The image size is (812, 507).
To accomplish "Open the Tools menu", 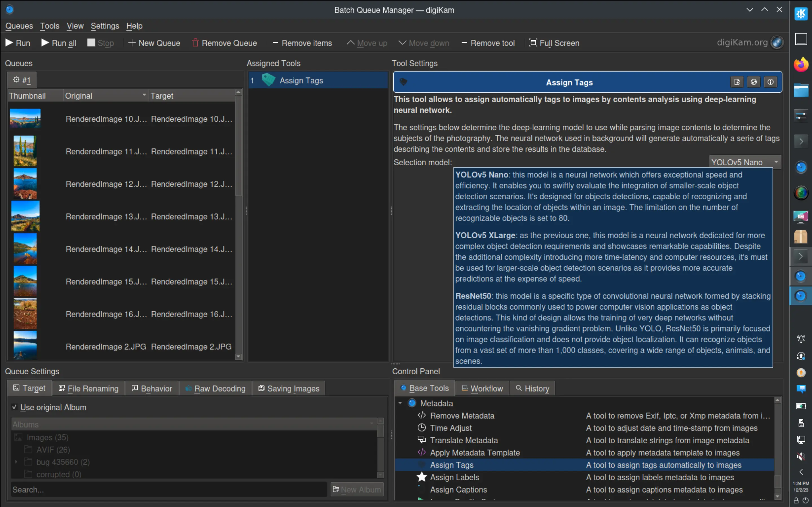I will (49, 26).
